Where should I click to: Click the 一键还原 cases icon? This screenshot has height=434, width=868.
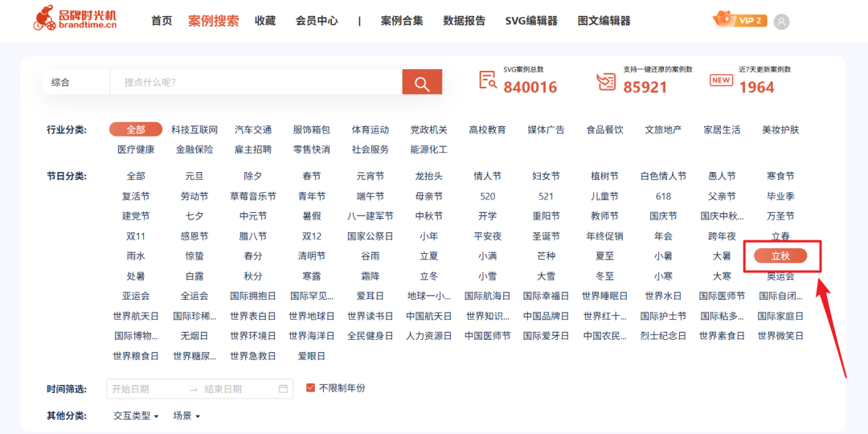[x=606, y=81]
